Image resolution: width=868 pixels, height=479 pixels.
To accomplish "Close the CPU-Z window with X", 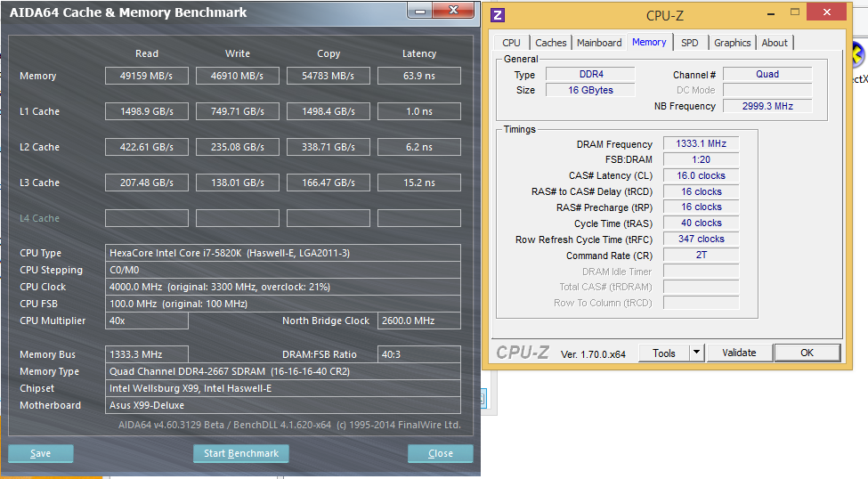I will [x=827, y=12].
